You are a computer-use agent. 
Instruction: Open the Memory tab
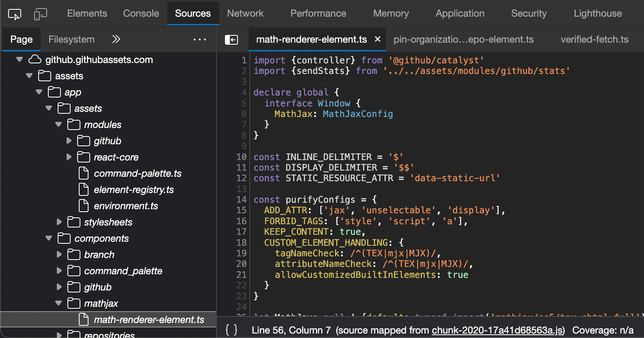[391, 13]
